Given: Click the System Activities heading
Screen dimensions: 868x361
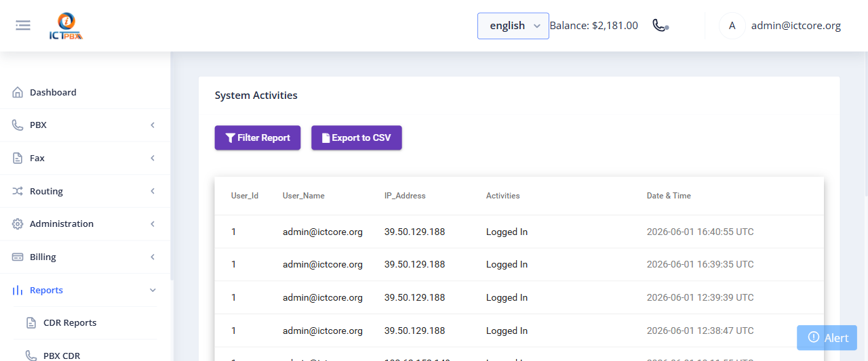Looking at the screenshot, I should point(256,95).
